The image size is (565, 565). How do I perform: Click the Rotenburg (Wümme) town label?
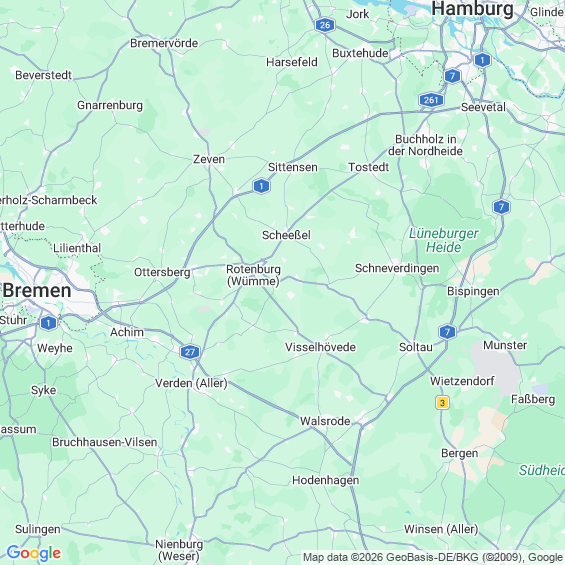[x=253, y=275]
